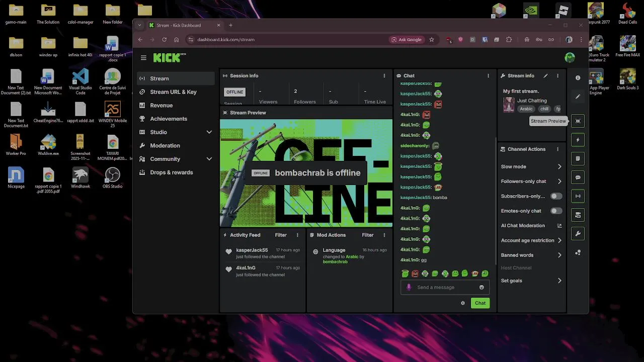
Task: Open Stream URL & Key page
Action: coord(176,92)
